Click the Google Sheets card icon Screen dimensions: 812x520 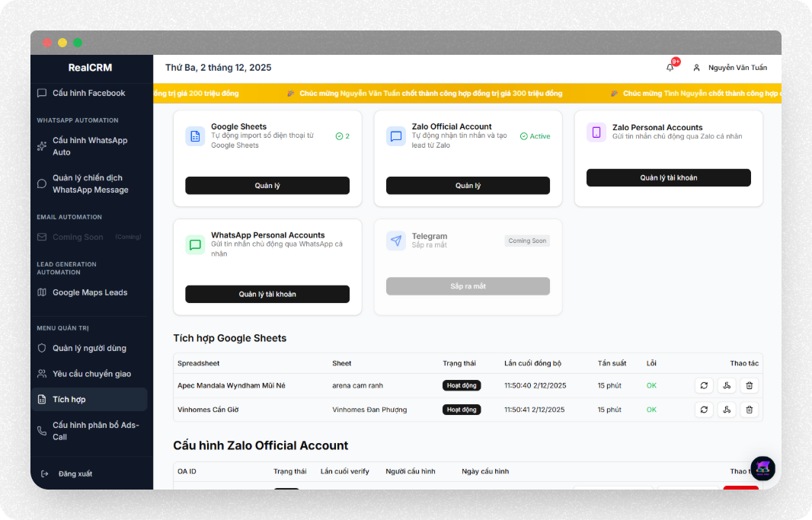195,135
